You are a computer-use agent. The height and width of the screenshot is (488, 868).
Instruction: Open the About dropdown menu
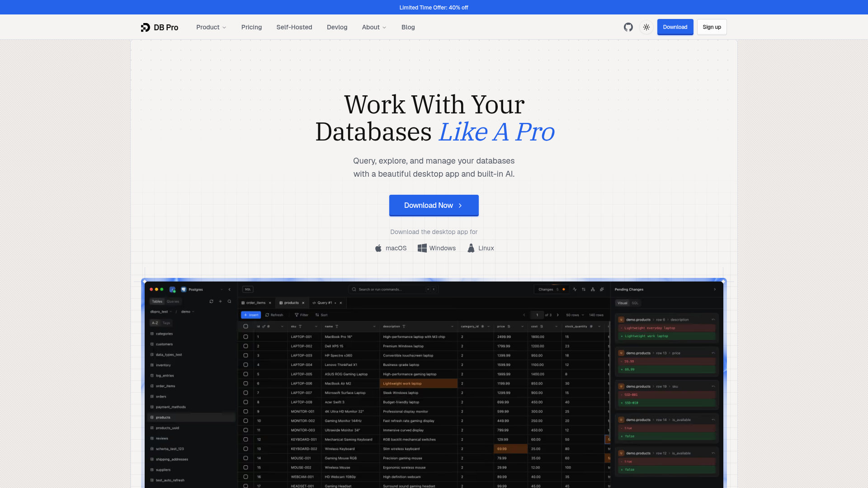point(374,27)
